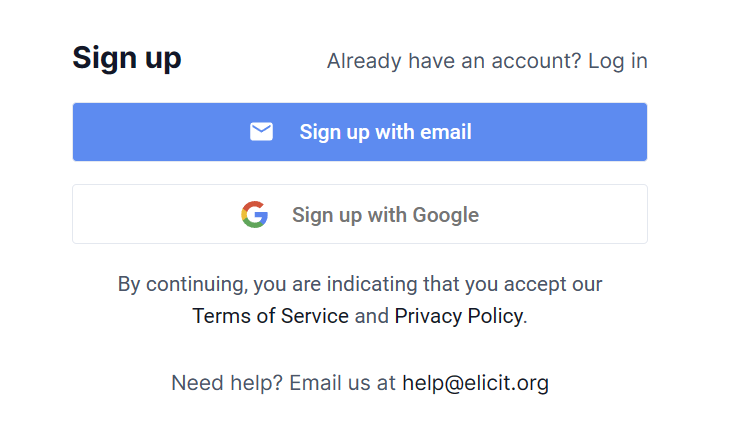This screenshot has width=745, height=423.
Task: Click the 'Already have an account?' text
Action: pyautogui.click(x=454, y=61)
